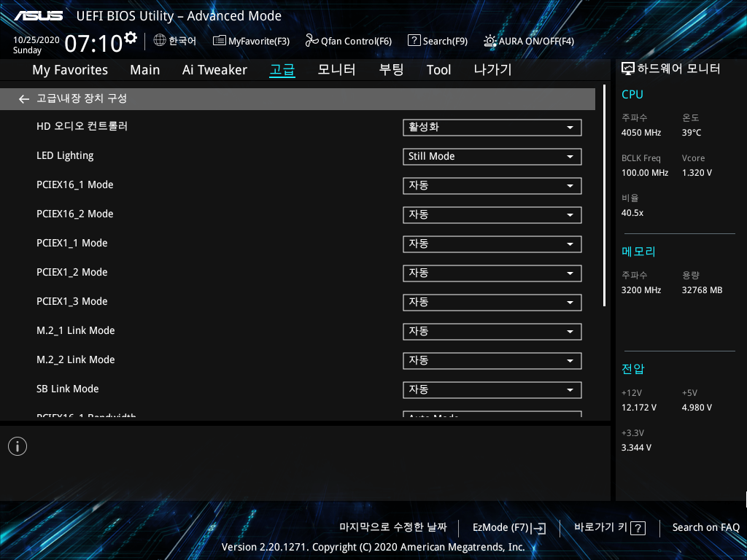The width and height of the screenshot is (747, 560).
Task: Open the M.2_2 Link Mode dropdown
Action: tap(492, 360)
